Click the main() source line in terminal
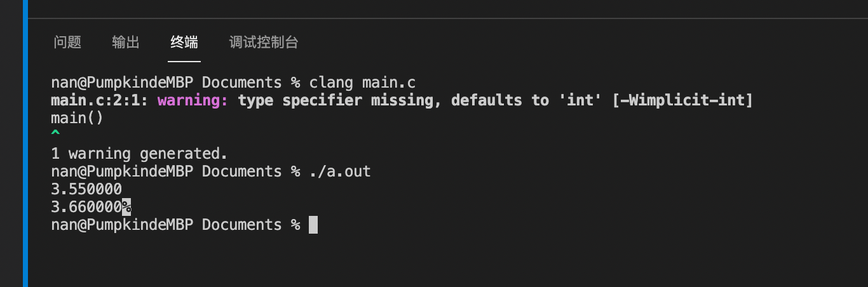 [x=77, y=118]
